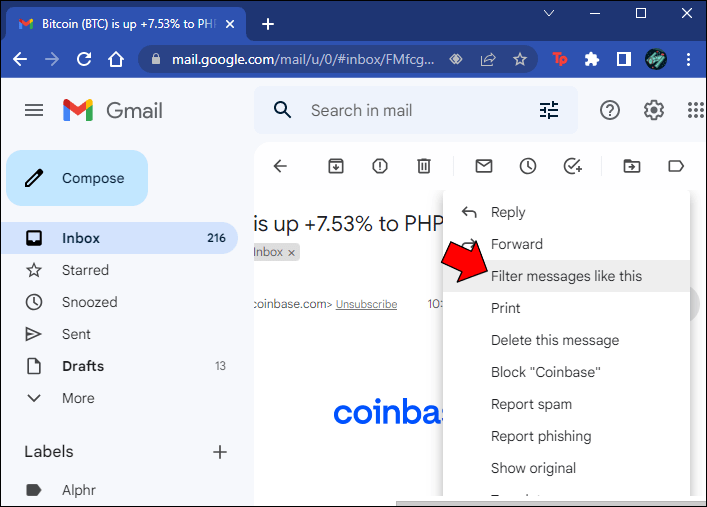Remove the Inbox label chip x

click(x=291, y=253)
